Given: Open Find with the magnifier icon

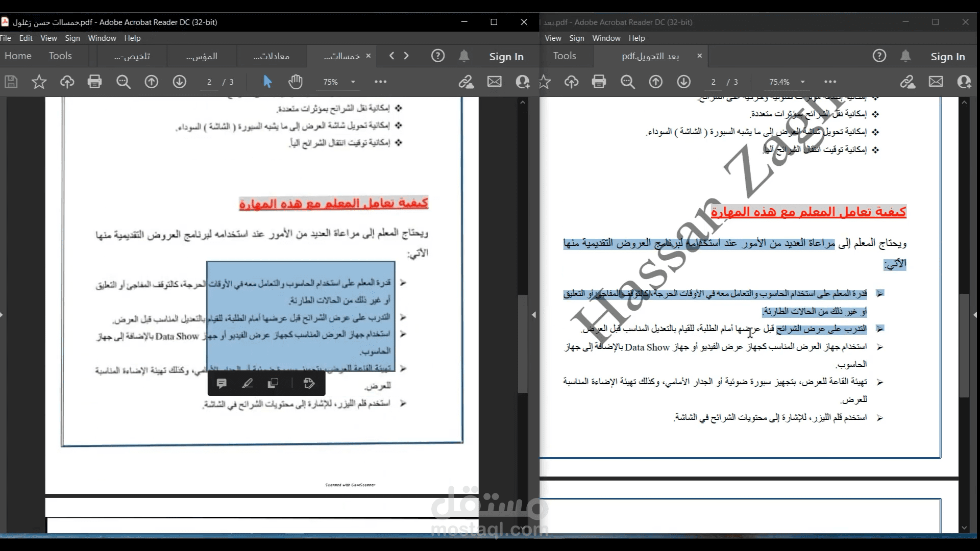Looking at the screenshot, I should tap(124, 82).
